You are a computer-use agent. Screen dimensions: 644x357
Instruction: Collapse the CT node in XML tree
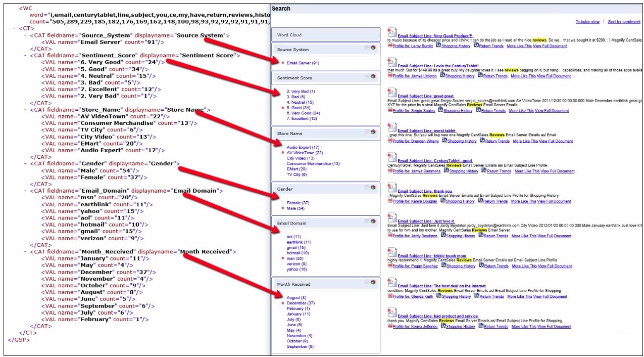14,29
